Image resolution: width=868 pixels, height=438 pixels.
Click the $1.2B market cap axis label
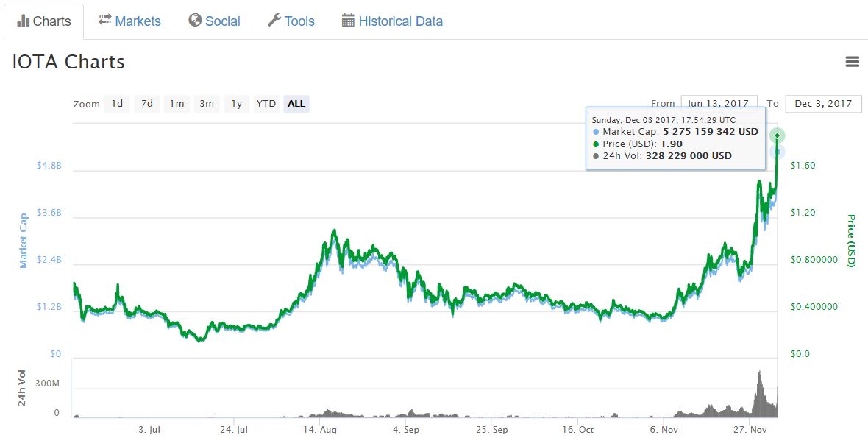click(x=49, y=307)
